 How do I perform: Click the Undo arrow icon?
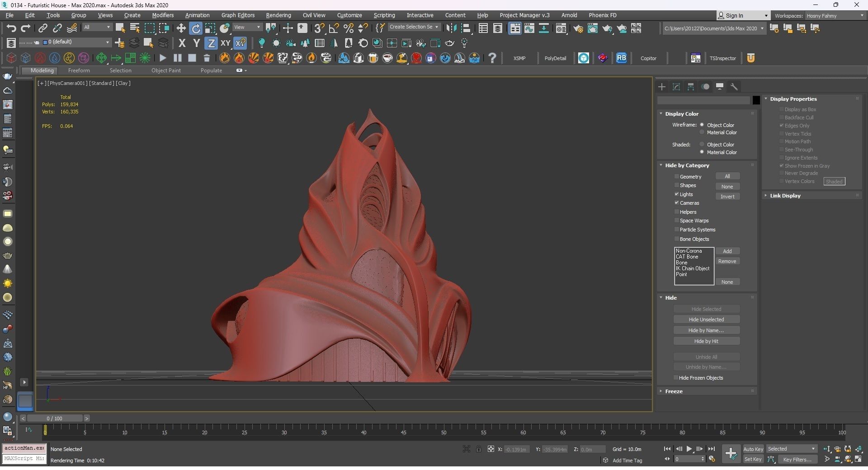coord(11,28)
